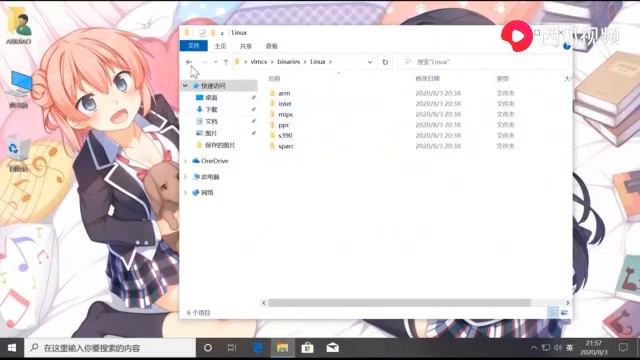This screenshot has height=360, width=640.
Task: Select OneDrive in navigation pane
Action: 214,161
